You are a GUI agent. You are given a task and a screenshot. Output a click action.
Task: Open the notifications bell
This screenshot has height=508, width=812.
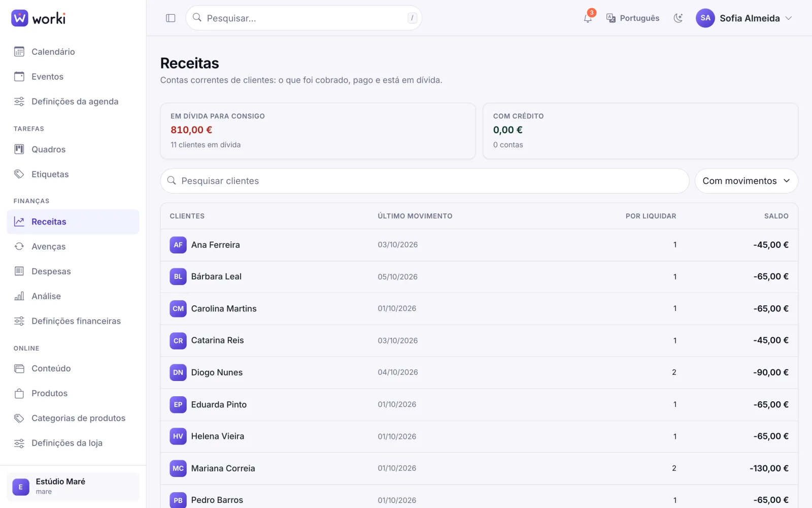click(588, 18)
